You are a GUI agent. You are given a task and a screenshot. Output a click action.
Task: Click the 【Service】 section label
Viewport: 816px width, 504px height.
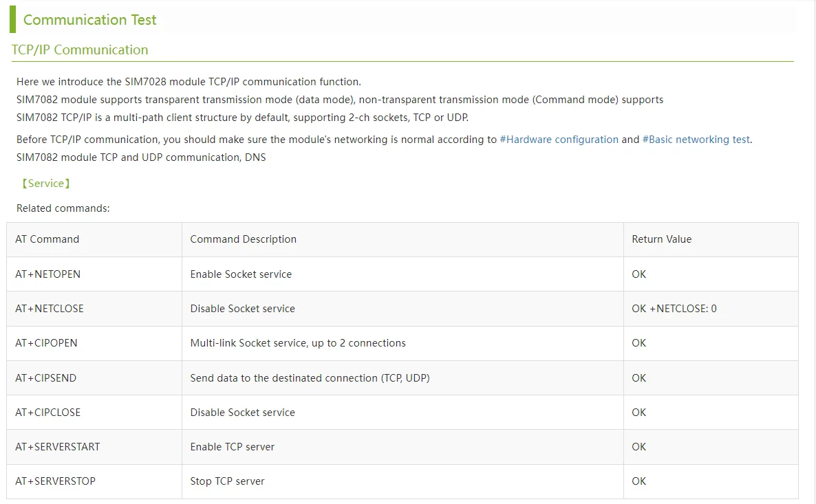45,184
